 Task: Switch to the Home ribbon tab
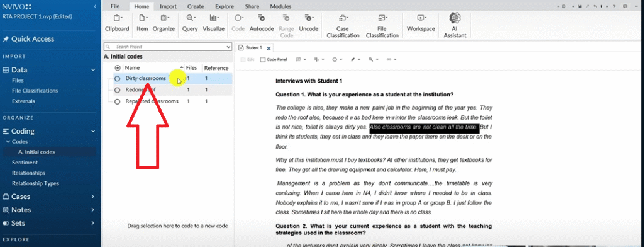[142, 6]
